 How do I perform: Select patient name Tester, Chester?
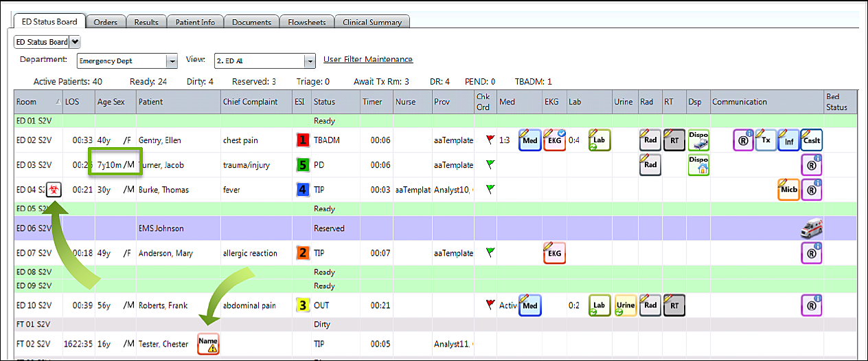pyautogui.click(x=163, y=344)
